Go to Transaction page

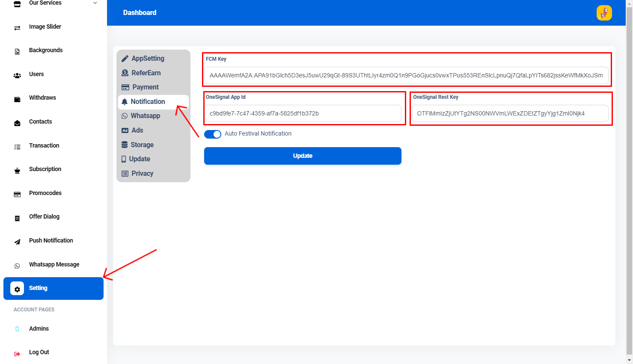tap(44, 145)
